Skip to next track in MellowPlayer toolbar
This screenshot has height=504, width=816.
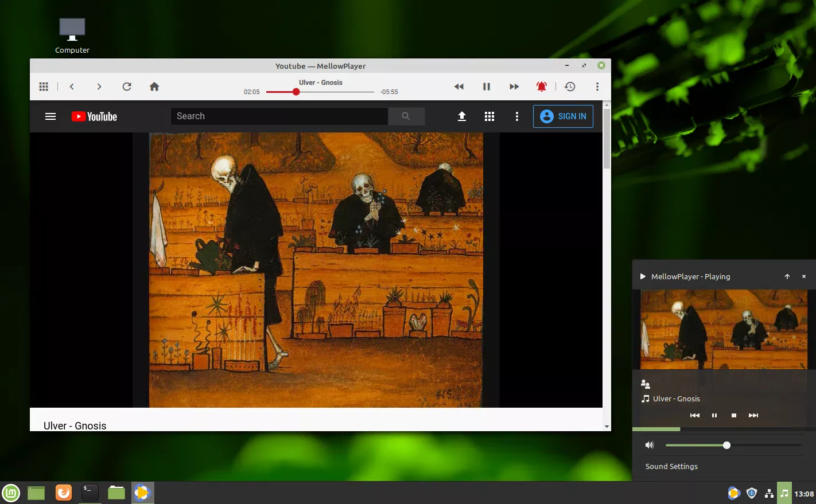click(514, 86)
